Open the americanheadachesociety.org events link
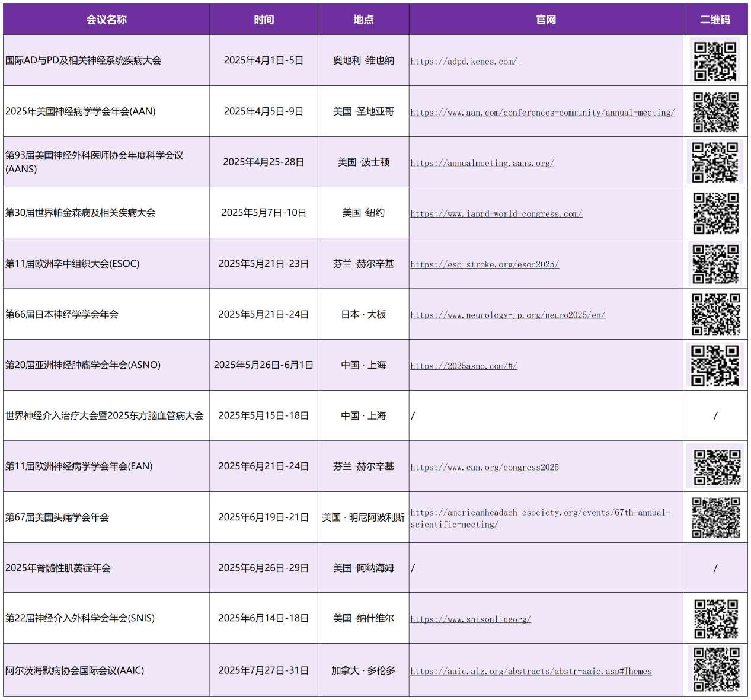The height and width of the screenshot is (700, 751). pyautogui.click(x=540, y=513)
